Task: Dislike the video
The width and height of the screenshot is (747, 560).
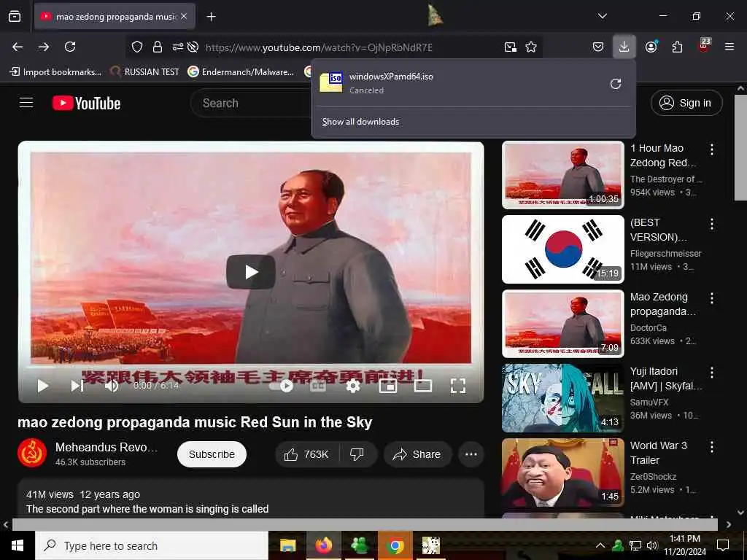Action: 357,454
